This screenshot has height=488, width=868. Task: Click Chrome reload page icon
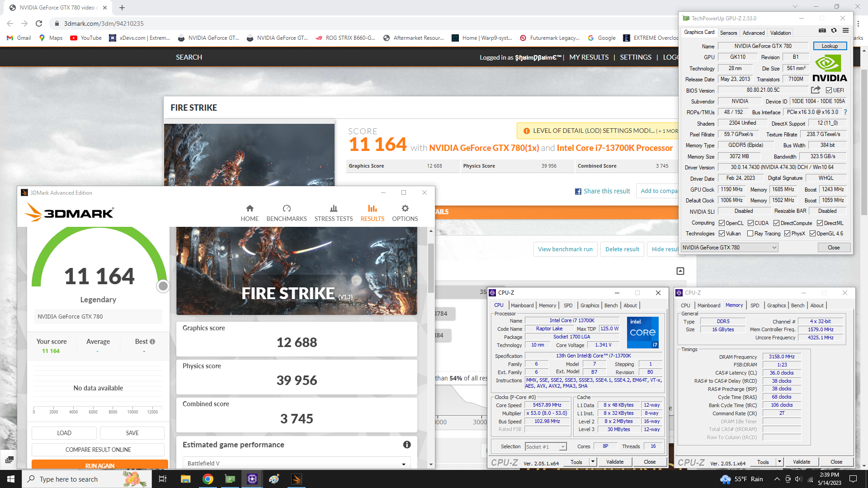39,23
